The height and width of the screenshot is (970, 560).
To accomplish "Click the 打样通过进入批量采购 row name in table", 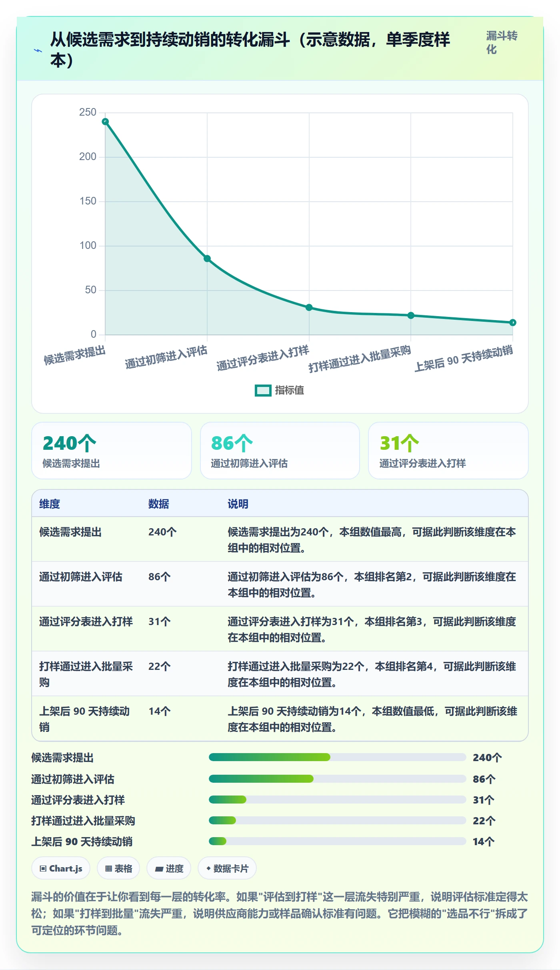I will 86,674.
